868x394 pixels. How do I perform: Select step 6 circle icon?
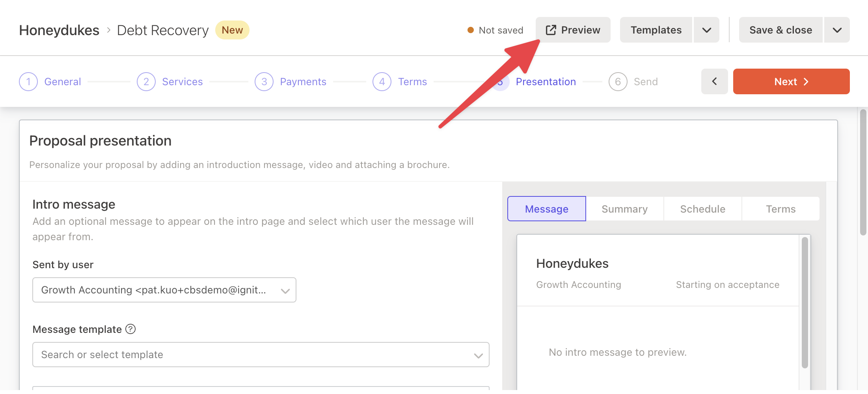tap(618, 82)
